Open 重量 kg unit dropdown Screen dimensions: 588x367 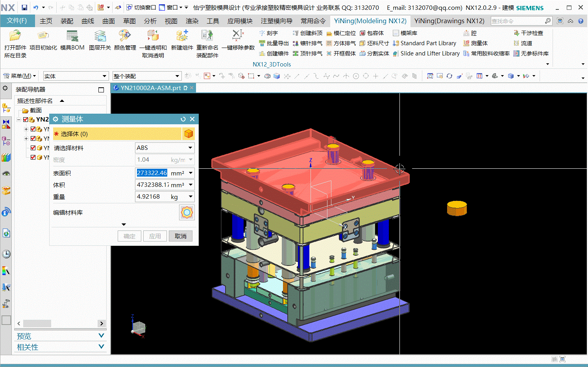coord(190,197)
